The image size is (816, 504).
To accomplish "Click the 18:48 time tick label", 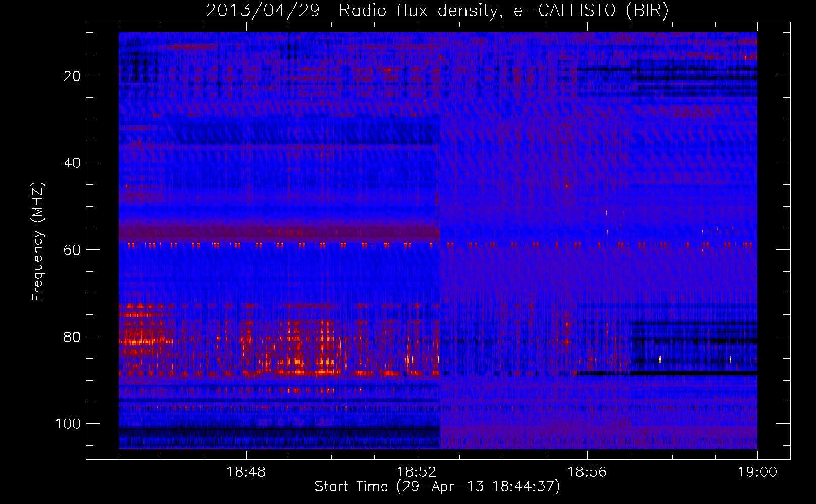I will [x=246, y=472].
